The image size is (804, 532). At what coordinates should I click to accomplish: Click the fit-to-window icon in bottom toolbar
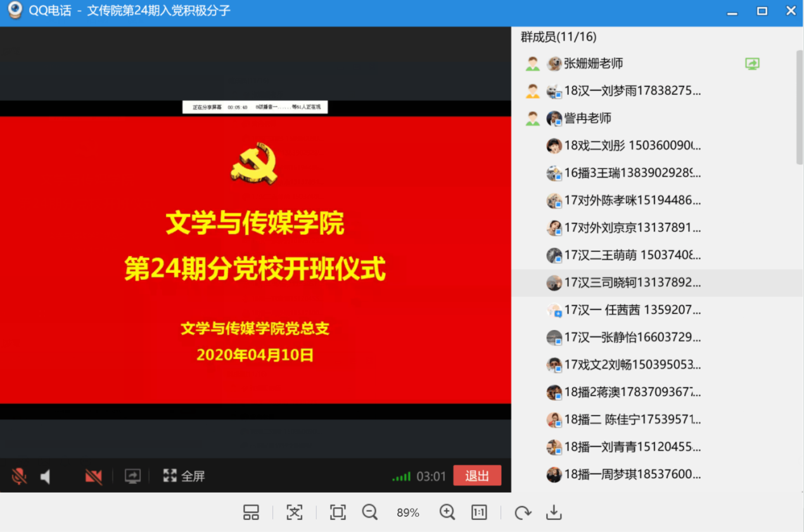pyautogui.click(x=295, y=512)
